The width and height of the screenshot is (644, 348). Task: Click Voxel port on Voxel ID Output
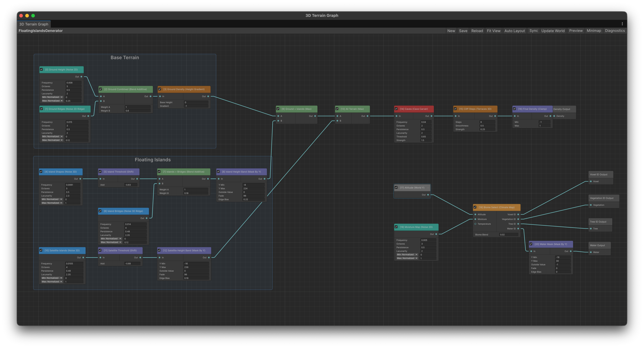tap(591, 181)
